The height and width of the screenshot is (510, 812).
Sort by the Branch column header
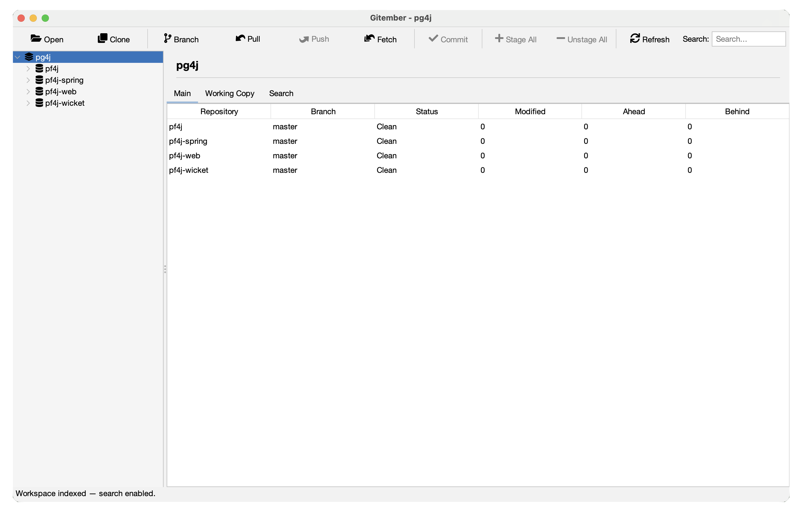323,111
